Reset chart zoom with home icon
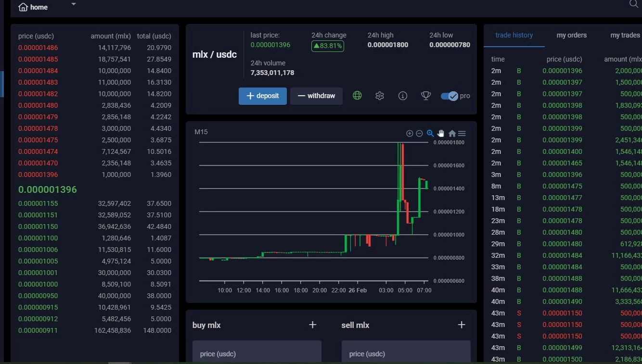Screen dimensions: 642x364 (x=452, y=134)
